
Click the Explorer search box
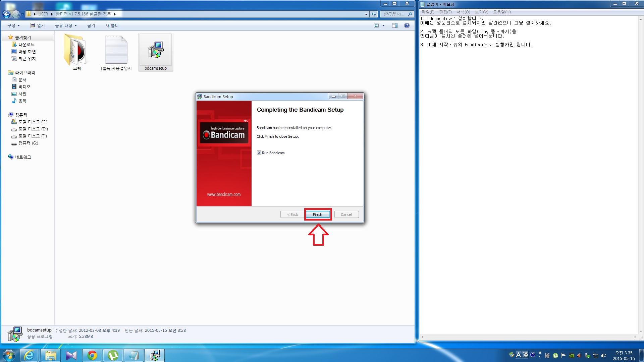tap(397, 14)
